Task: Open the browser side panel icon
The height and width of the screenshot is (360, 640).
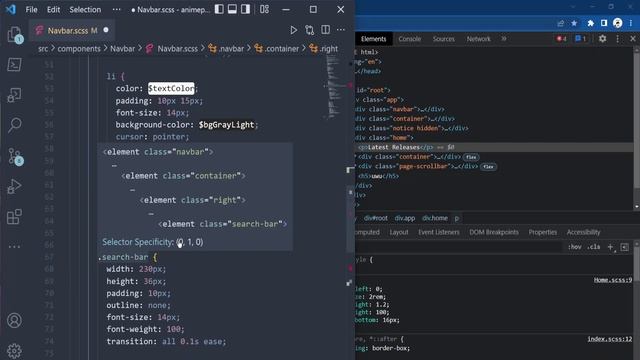Action: (x=604, y=23)
